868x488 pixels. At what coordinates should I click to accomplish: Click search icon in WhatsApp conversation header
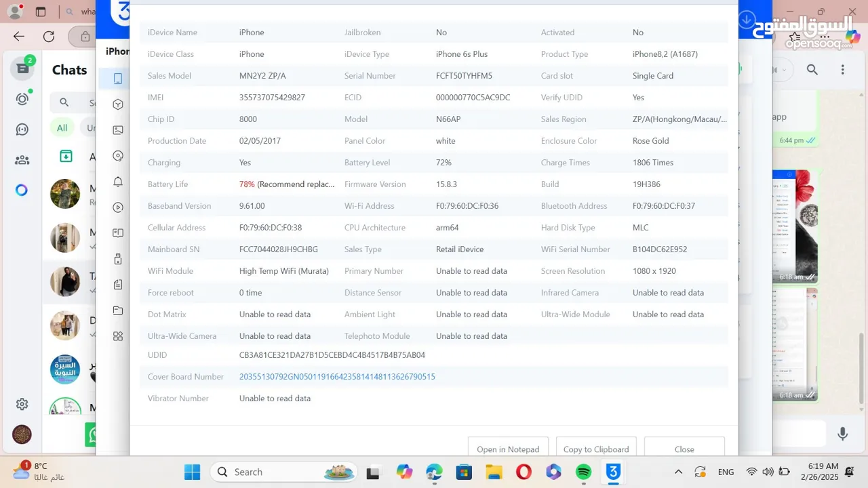[812, 69]
